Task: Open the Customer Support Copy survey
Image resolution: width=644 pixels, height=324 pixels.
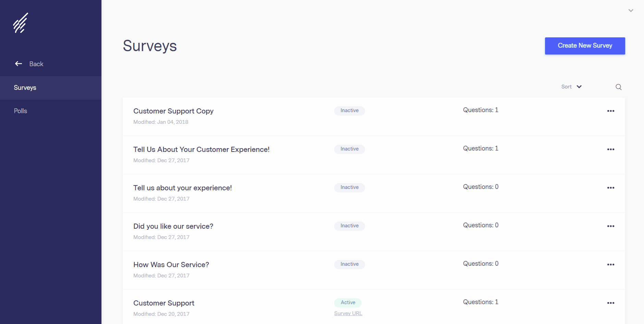Action: 173,111
